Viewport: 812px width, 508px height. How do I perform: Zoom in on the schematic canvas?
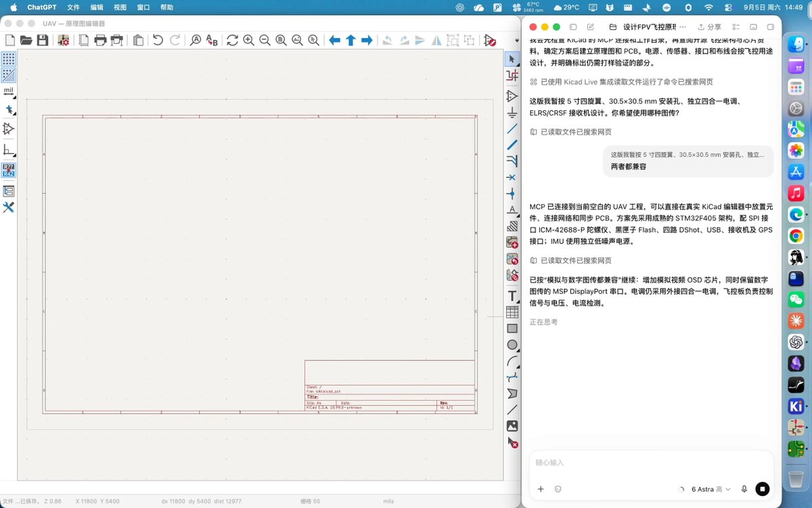pyautogui.click(x=248, y=41)
